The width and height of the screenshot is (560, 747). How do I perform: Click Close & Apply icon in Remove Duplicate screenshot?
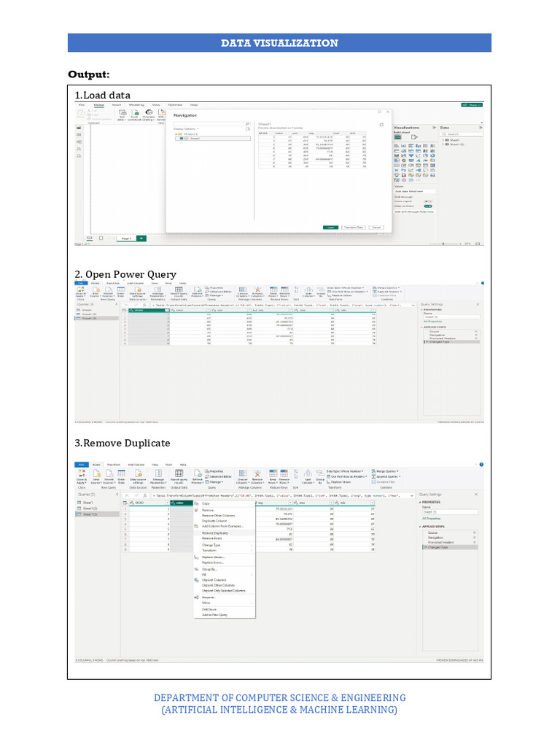point(82,473)
